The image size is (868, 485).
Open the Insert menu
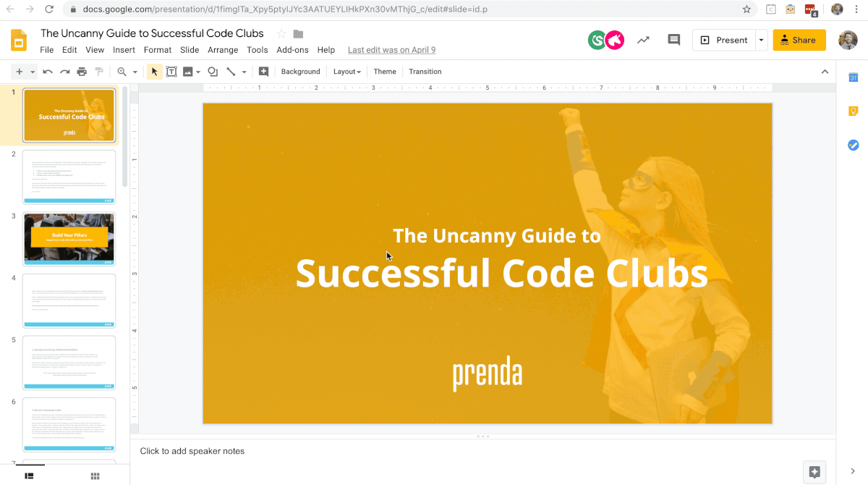coord(124,50)
